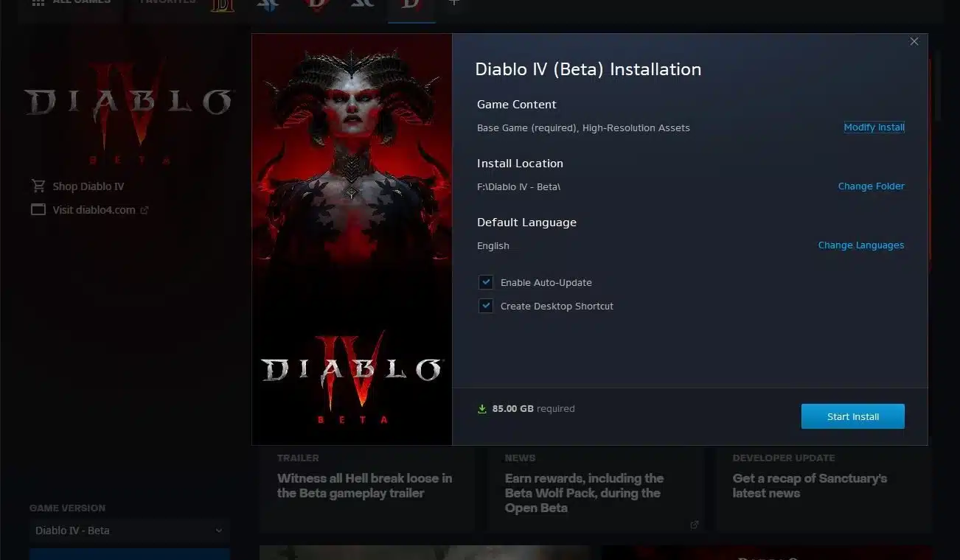The height and width of the screenshot is (560, 960).
Task: Click the Start Install button
Action: coord(853,416)
